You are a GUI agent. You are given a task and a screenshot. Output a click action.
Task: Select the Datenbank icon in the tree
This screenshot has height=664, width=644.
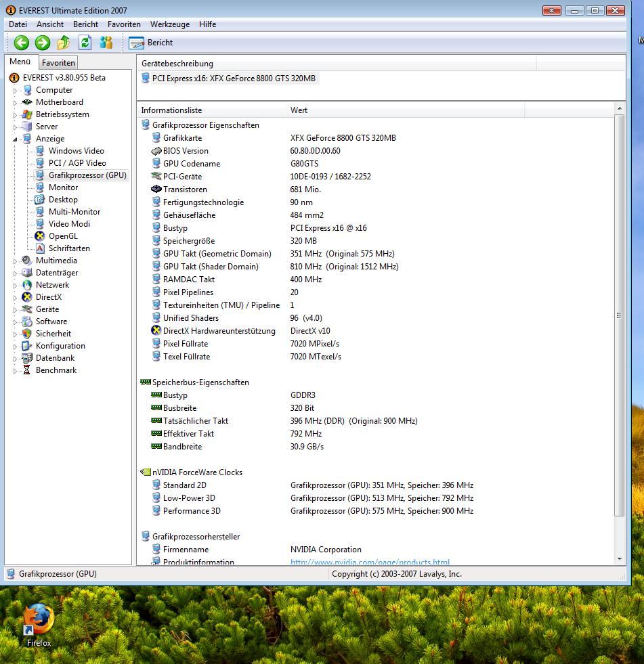(27, 358)
